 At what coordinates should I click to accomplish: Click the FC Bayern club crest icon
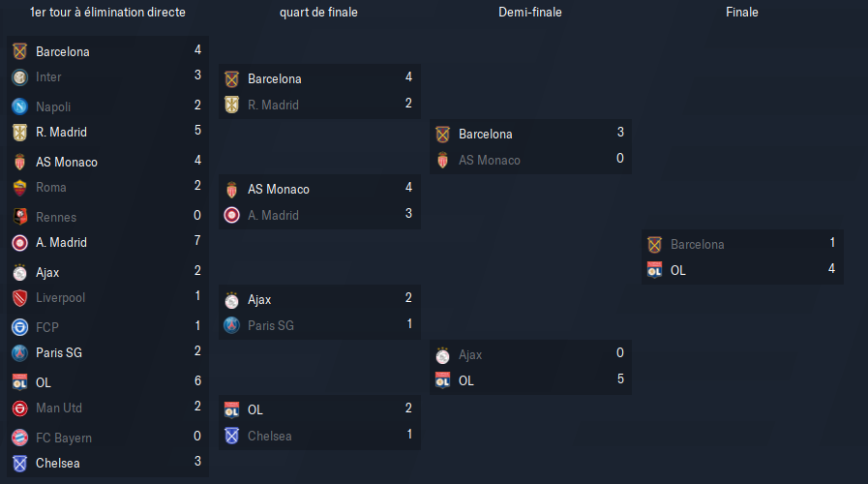[x=20, y=438]
